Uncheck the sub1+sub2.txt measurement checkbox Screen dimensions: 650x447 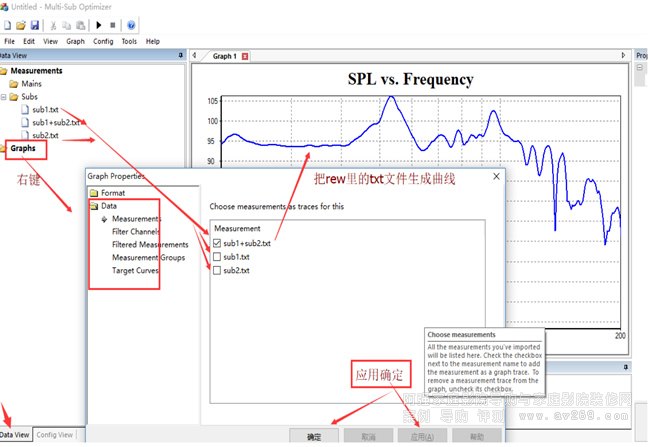216,242
